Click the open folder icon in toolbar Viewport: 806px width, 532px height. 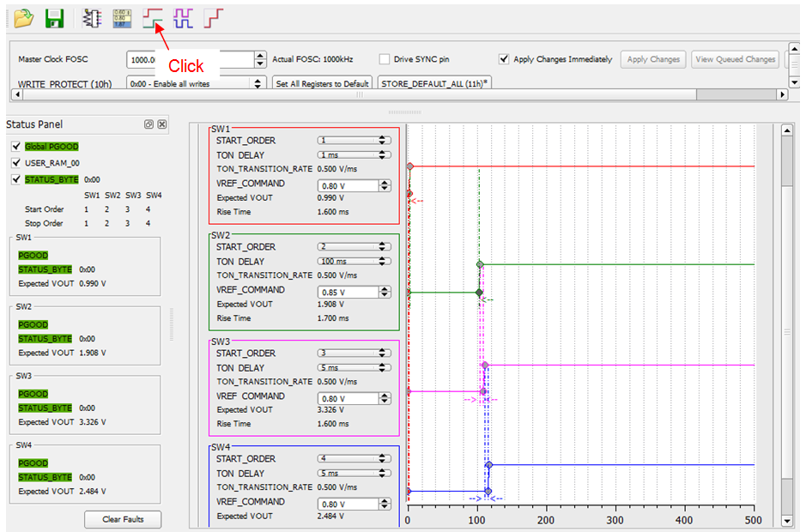(x=23, y=18)
